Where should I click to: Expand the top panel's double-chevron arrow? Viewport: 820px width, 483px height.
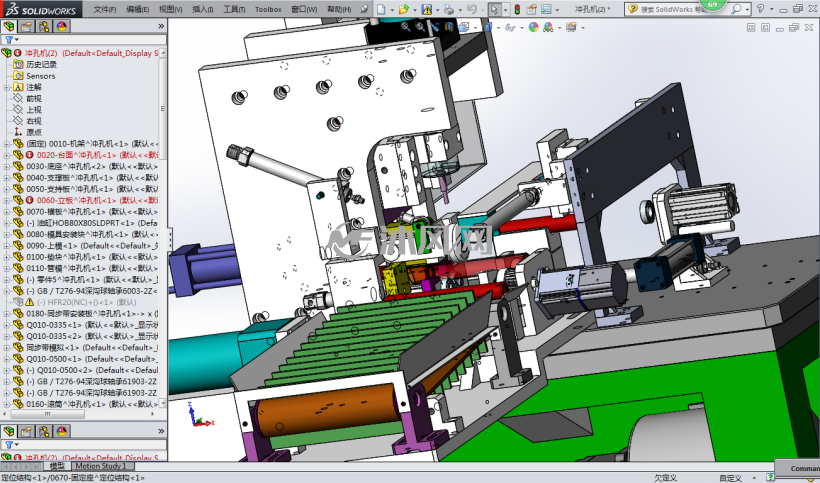[x=161, y=26]
